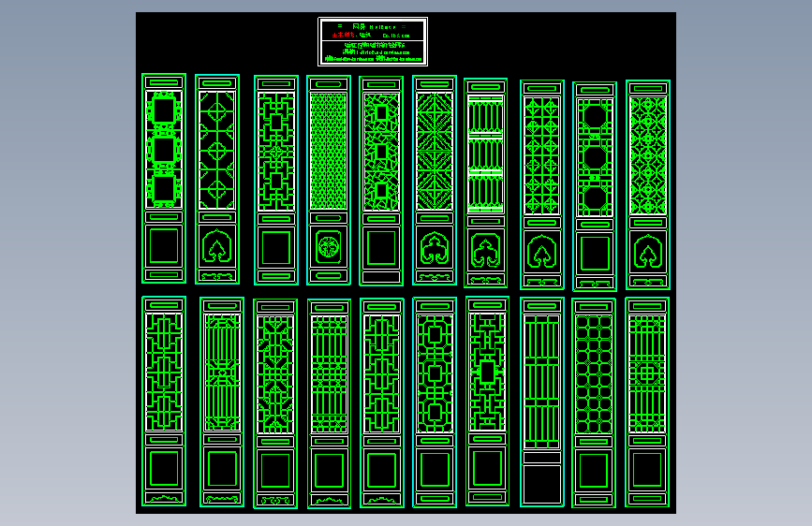
Task: Select the door with three octagon-framed rectangular openings
Action: pos(435,402)
